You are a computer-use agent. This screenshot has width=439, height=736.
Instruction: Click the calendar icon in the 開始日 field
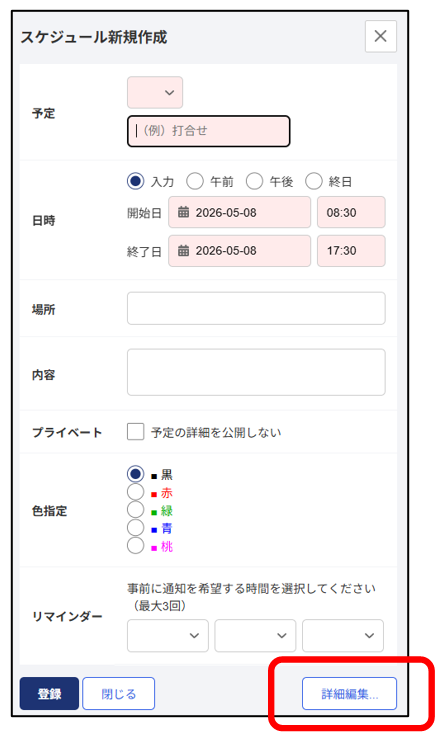pos(183,212)
